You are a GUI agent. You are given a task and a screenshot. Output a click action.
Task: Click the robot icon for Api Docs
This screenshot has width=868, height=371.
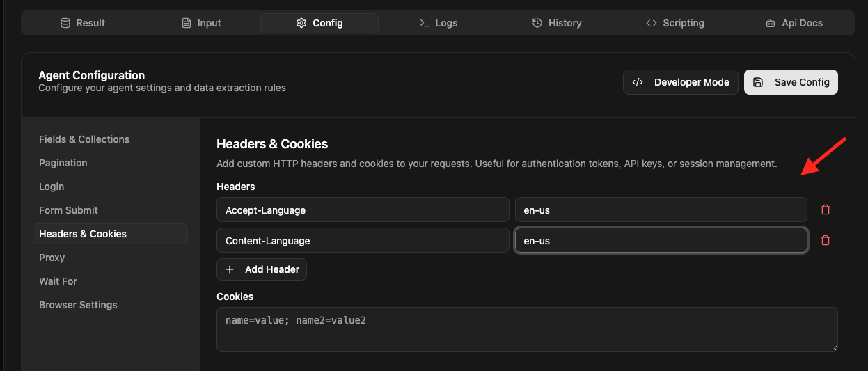[x=771, y=23]
